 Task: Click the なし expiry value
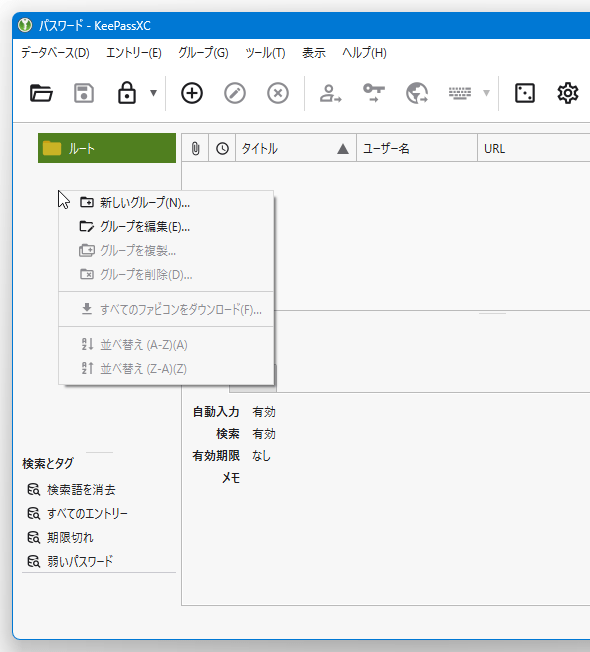(x=261, y=456)
